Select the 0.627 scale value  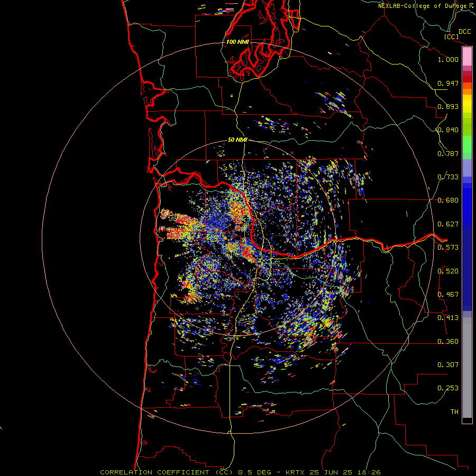[x=448, y=224]
